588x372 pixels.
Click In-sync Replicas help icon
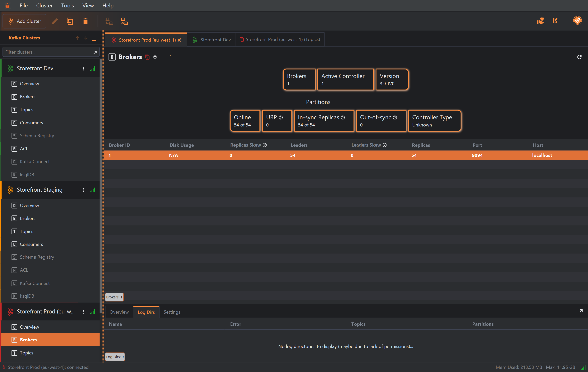click(343, 117)
